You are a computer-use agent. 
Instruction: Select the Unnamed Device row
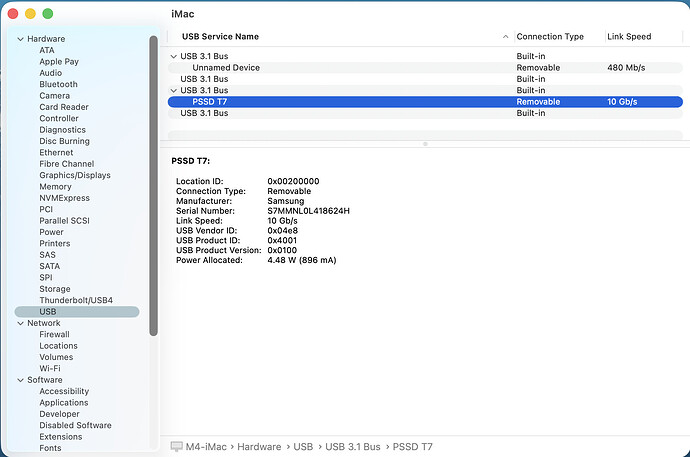coord(425,68)
